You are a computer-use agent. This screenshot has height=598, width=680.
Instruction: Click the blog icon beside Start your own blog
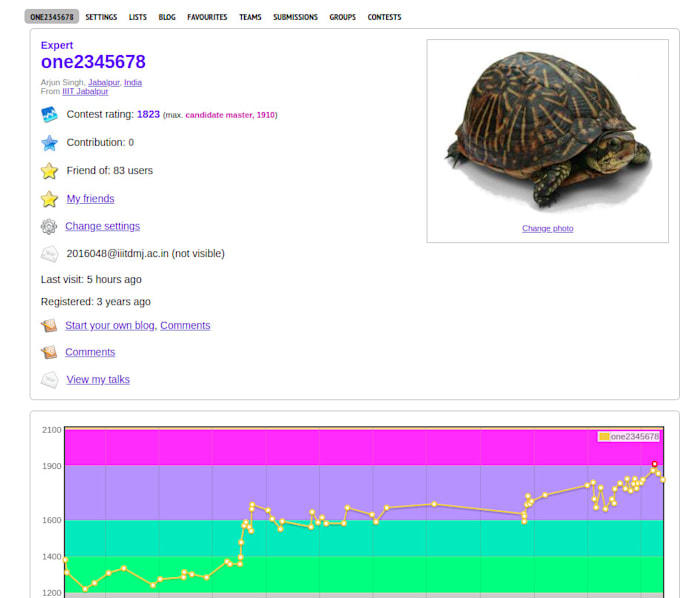click(49, 326)
